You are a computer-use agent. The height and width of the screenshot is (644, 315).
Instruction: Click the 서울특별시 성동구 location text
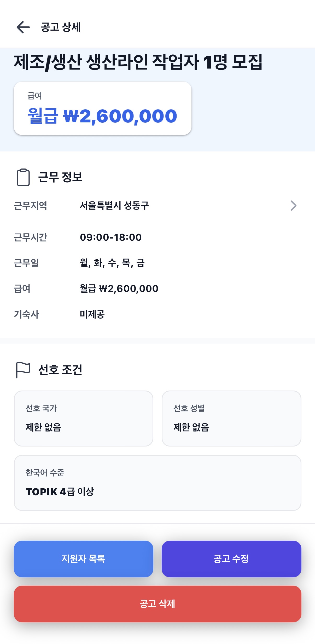tap(114, 206)
